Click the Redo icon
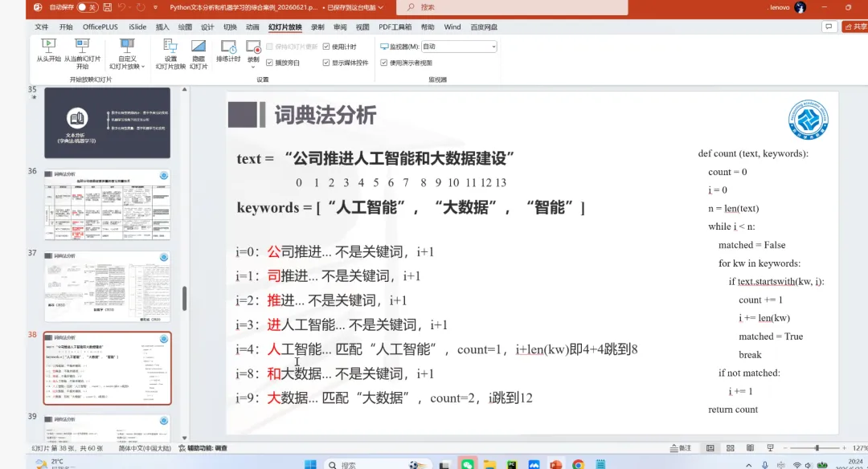868x469 pixels. pos(141,7)
